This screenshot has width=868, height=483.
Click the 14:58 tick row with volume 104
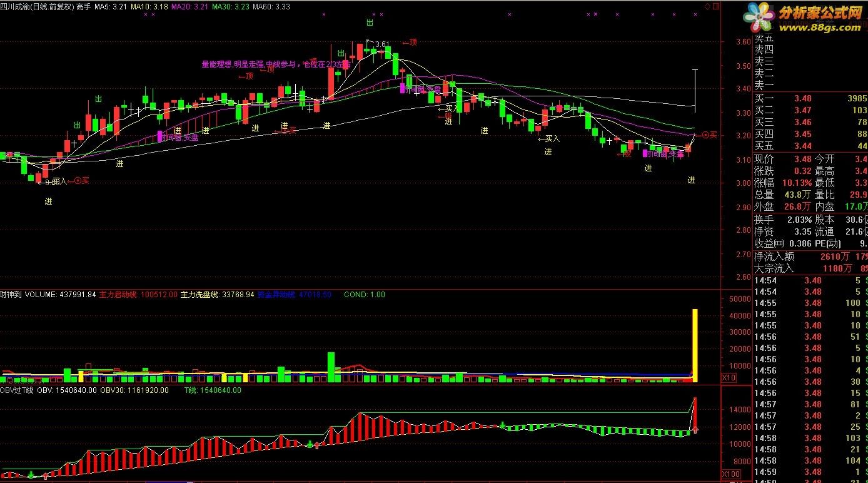(x=810, y=460)
